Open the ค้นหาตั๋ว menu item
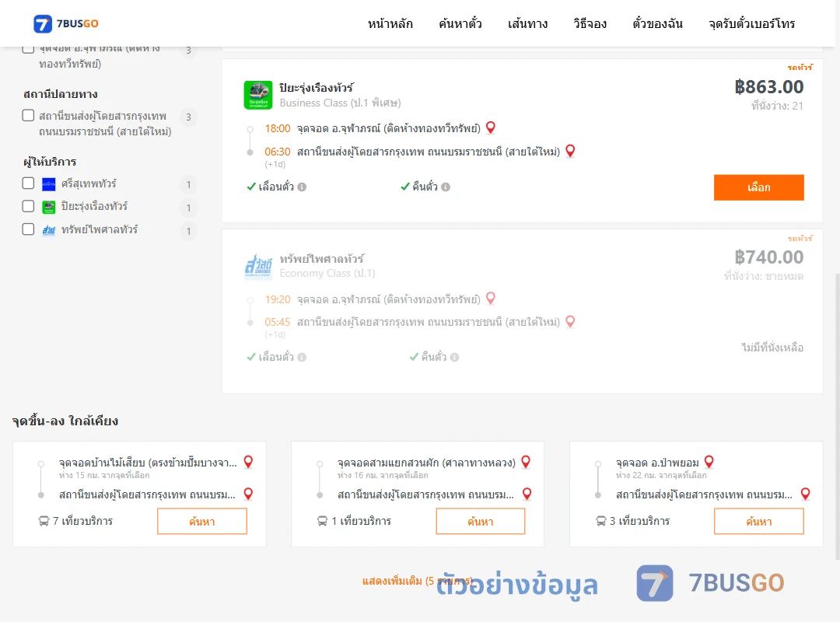This screenshot has height=622, width=840. tap(460, 23)
